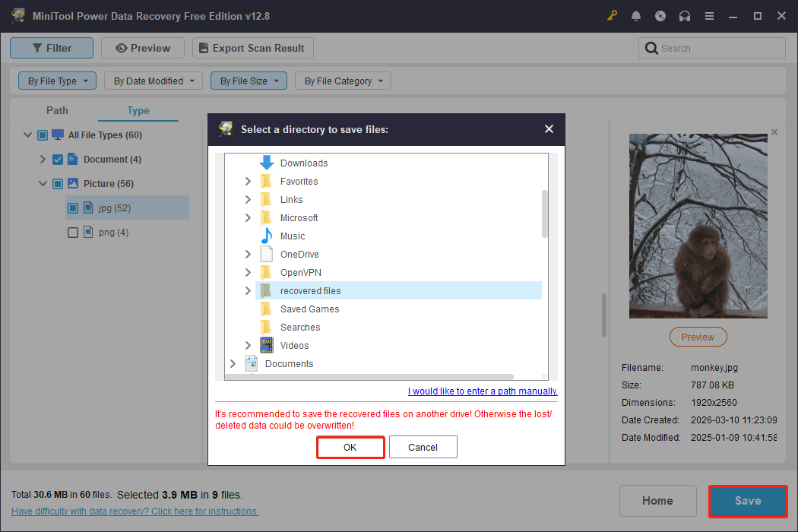This screenshot has width=798, height=532.
Task: Uncheck the Document (4) category
Action: coord(58,159)
